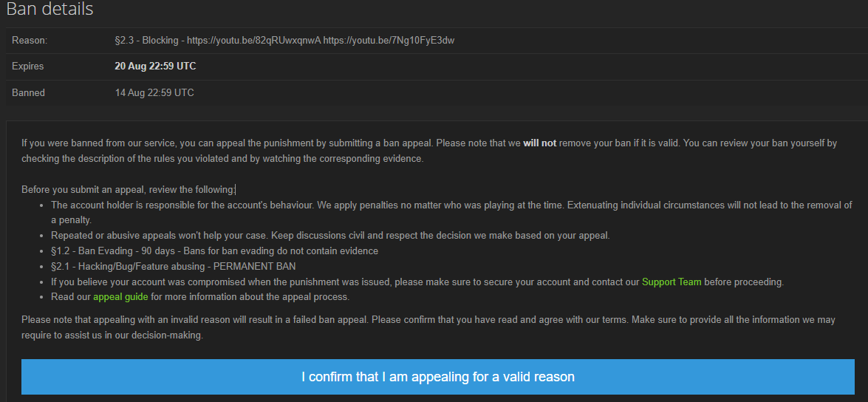
Task: Click the second youtu.be evidence URL
Action: [389, 41]
